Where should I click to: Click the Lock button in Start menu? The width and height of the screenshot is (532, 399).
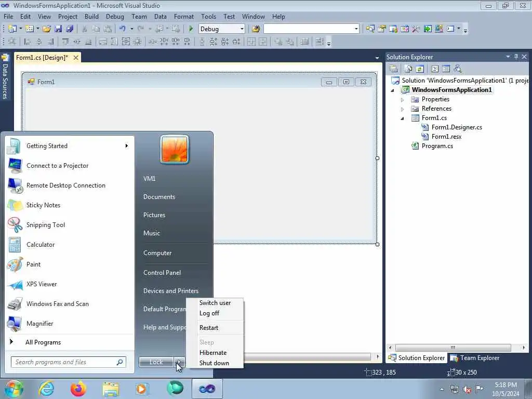(156, 362)
